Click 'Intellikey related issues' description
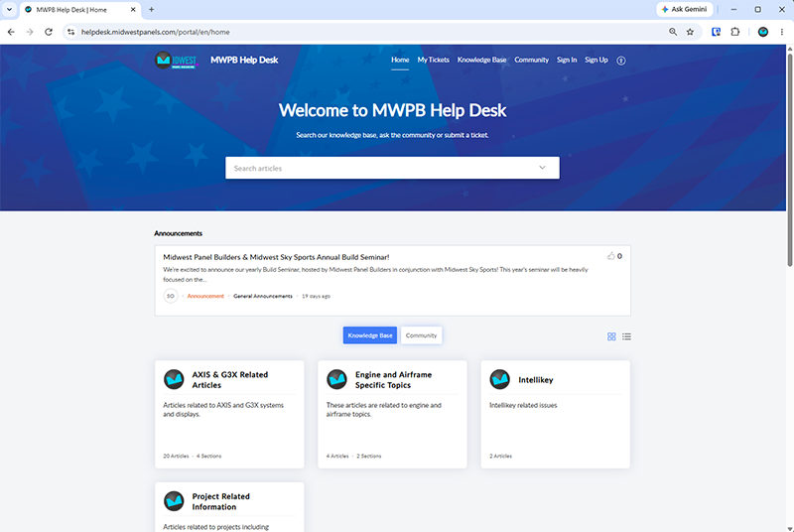Viewport: 794px width, 532px height. [x=523, y=406]
